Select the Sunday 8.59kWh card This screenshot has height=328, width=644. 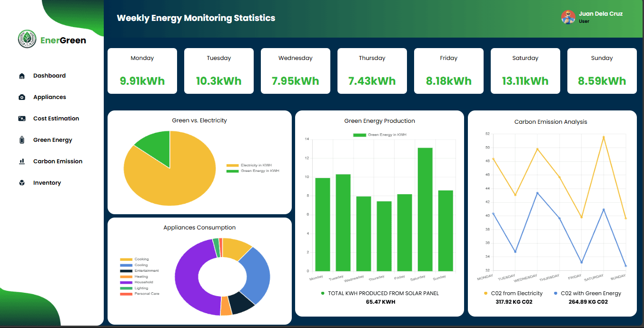tap(602, 71)
